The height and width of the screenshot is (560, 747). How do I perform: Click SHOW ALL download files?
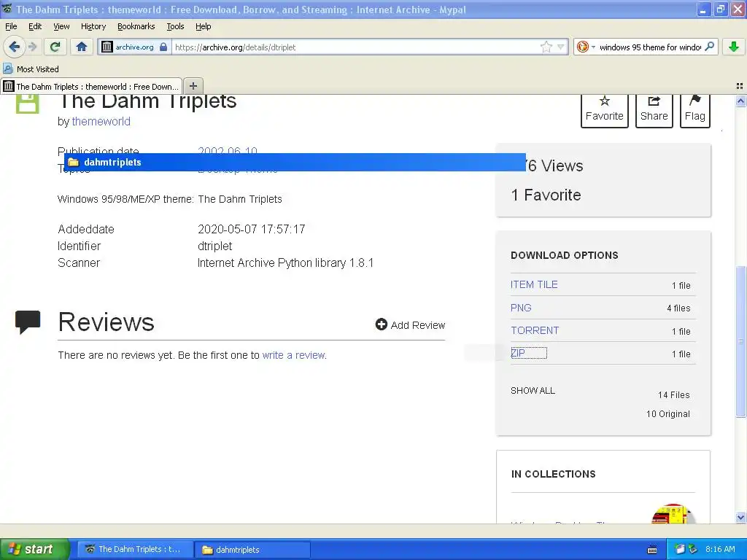coord(533,391)
